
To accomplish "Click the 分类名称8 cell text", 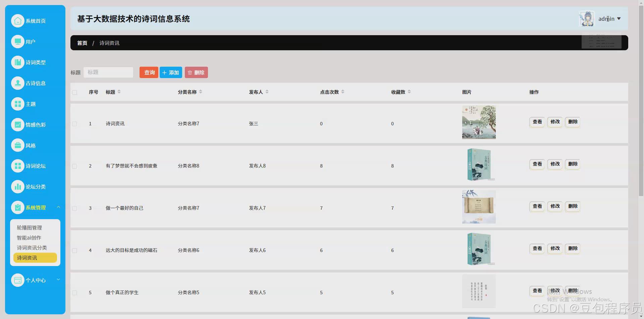I will pyautogui.click(x=189, y=166).
